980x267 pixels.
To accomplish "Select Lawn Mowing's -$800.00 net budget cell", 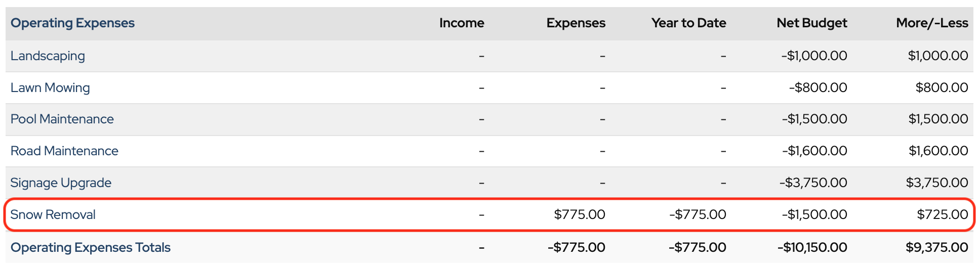I will pyautogui.click(x=818, y=87).
